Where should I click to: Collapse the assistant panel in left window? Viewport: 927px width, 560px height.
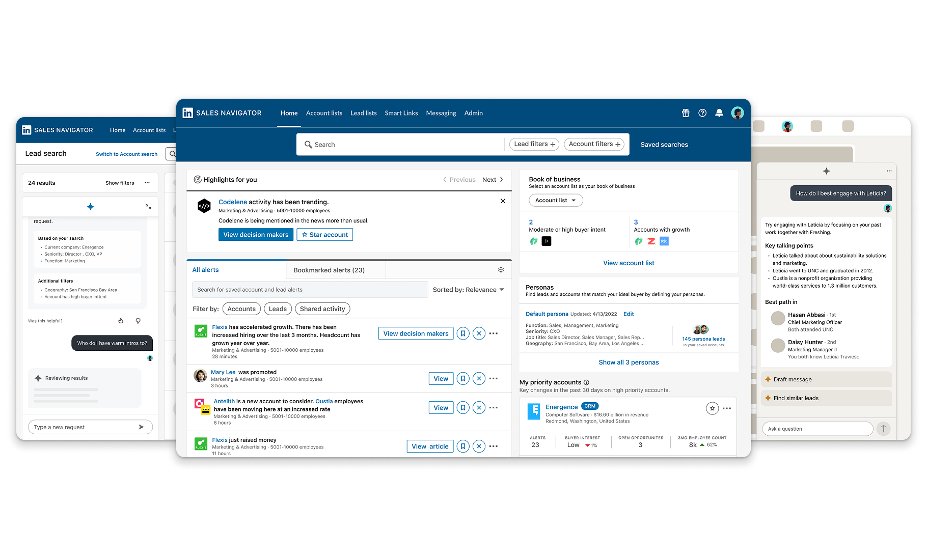point(148,207)
